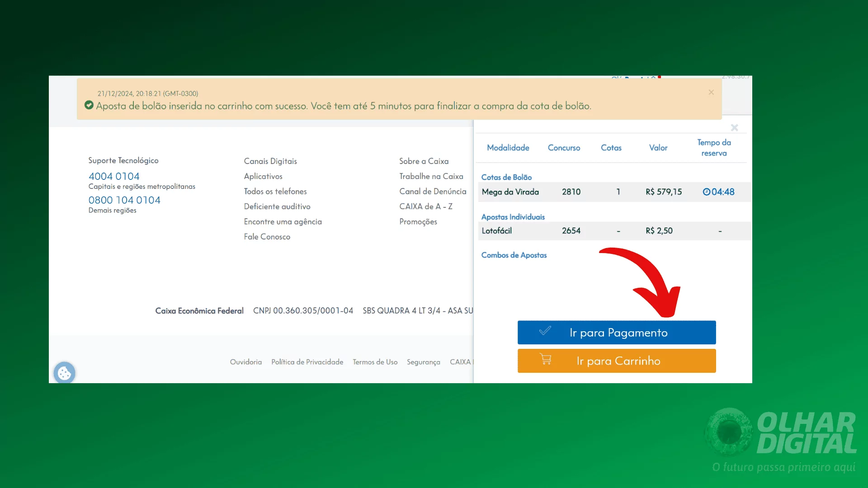Click the R$ 579,15 value
Image resolution: width=868 pixels, height=488 pixels.
pos(664,192)
